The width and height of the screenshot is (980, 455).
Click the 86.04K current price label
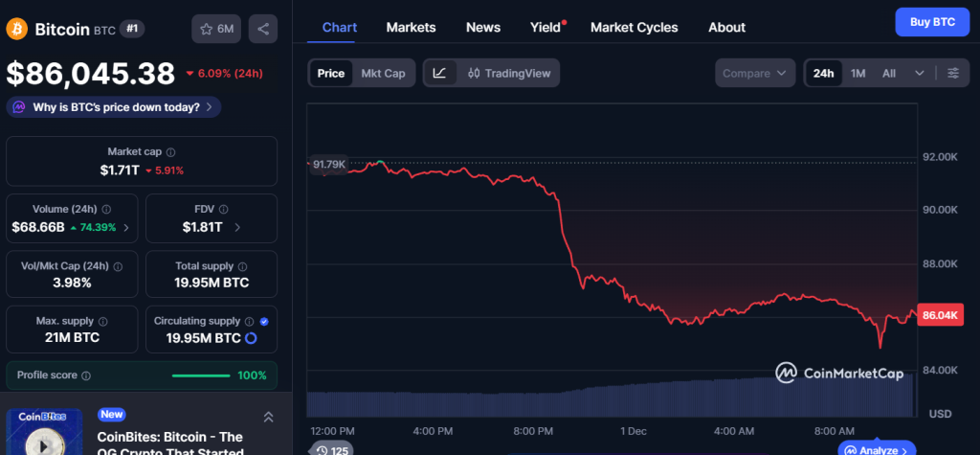(x=940, y=317)
